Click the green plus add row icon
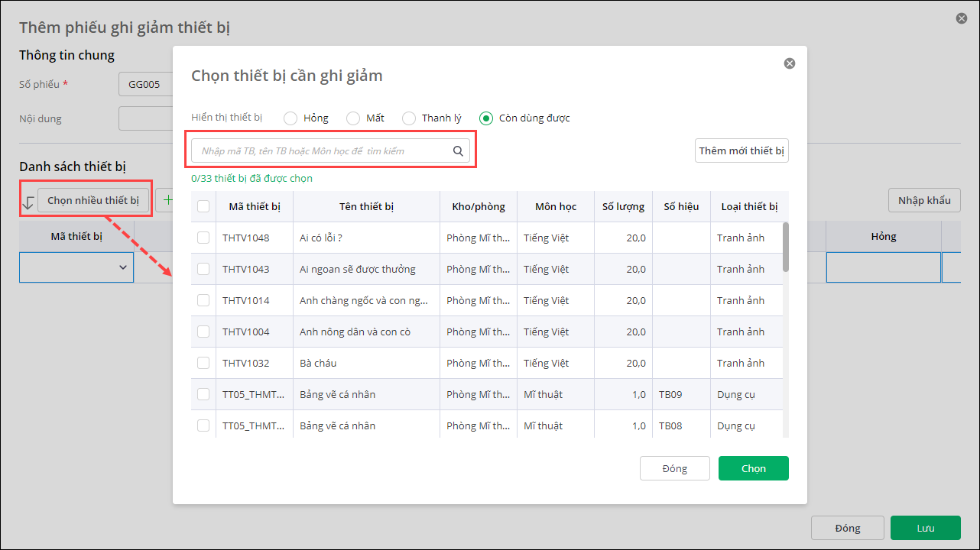Viewport: 980px width, 550px height. [x=166, y=200]
